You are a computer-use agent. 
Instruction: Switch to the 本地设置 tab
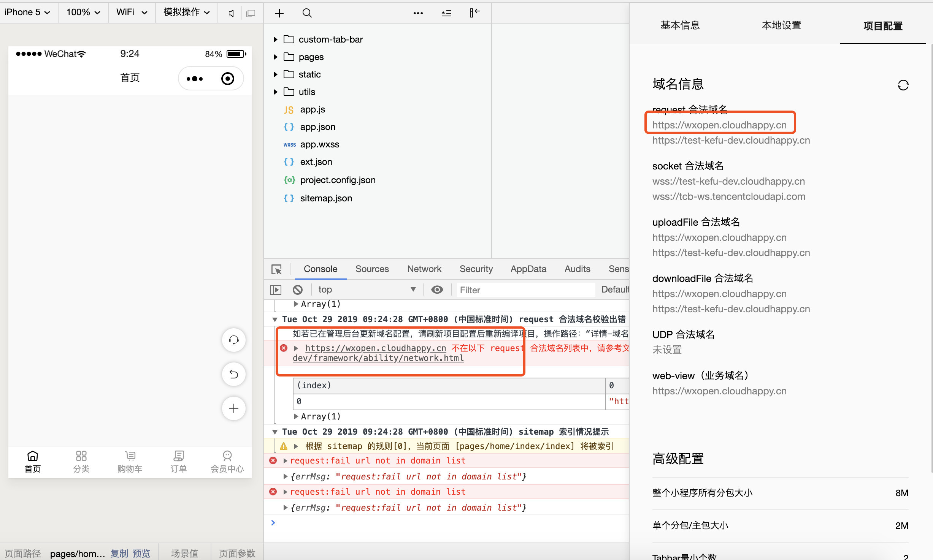pos(781,25)
